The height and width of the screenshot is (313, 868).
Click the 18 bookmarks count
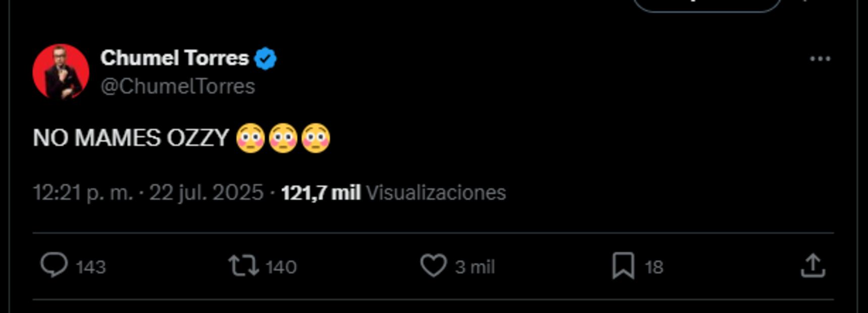pyautogui.click(x=654, y=267)
